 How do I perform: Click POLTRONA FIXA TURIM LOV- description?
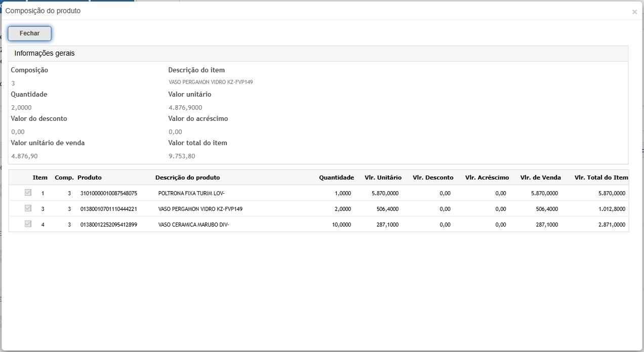(191, 193)
